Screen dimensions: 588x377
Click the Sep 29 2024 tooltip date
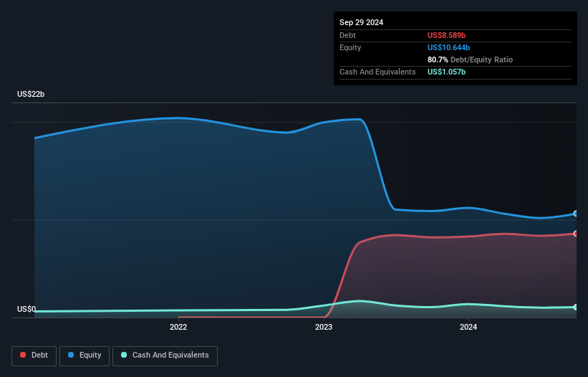(361, 22)
